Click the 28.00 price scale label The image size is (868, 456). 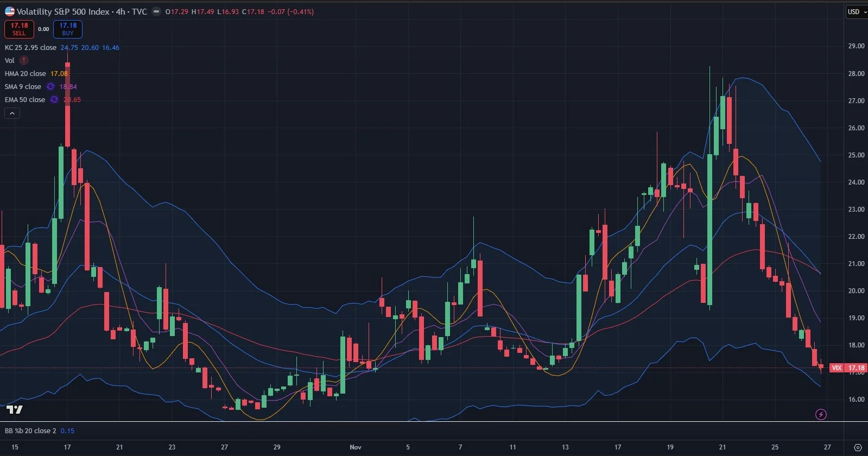tap(856, 73)
